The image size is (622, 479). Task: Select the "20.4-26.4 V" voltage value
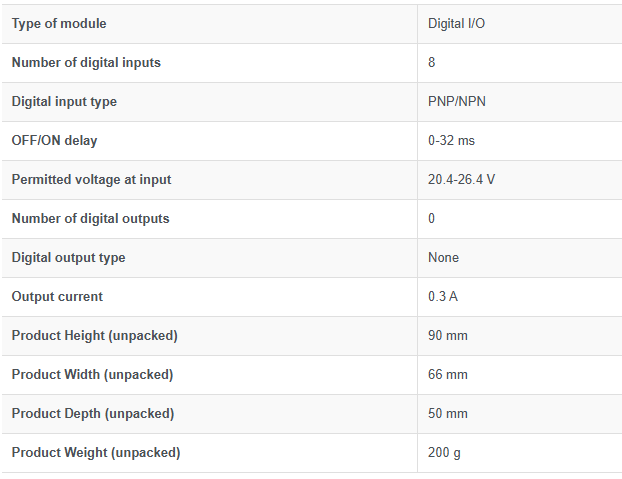coord(461,179)
